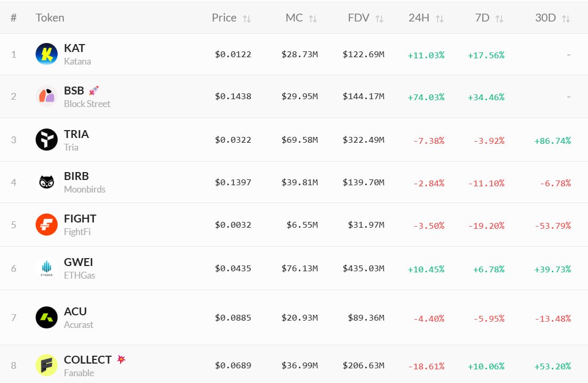Sort by 24H change

coord(440,18)
